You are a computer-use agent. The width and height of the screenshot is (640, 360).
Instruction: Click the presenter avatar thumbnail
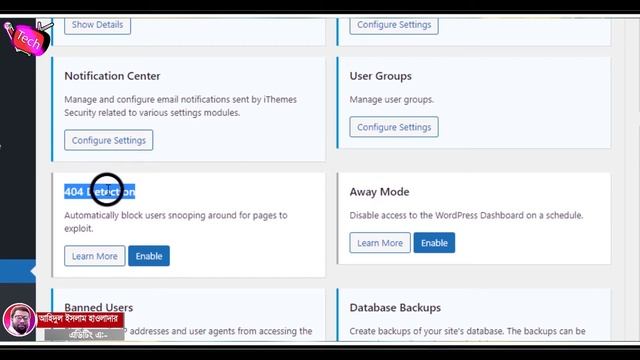coord(19,320)
